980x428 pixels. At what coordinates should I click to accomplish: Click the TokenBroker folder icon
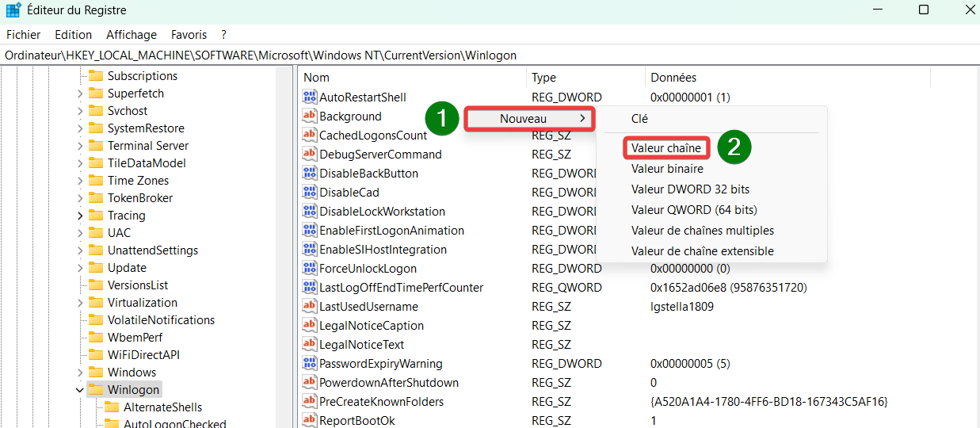pyautogui.click(x=96, y=198)
